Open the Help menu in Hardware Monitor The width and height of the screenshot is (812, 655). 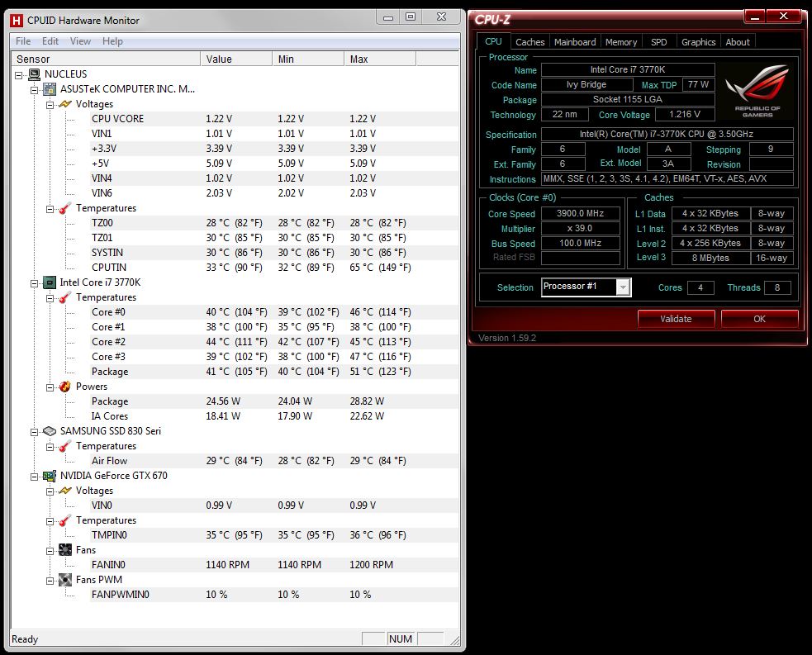pyautogui.click(x=112, y=41)
